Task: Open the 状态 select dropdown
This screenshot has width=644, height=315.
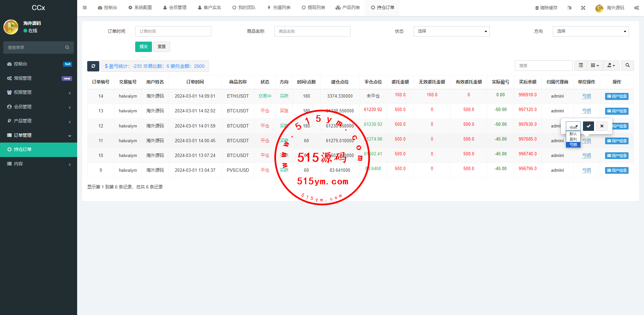Action: [451, 31]
